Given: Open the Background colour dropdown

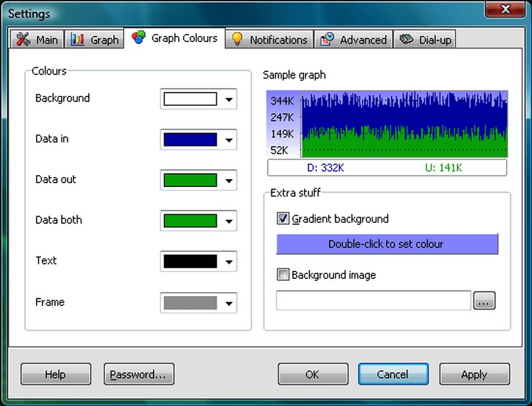Looking at the screenshot, I should pos(229,99).
